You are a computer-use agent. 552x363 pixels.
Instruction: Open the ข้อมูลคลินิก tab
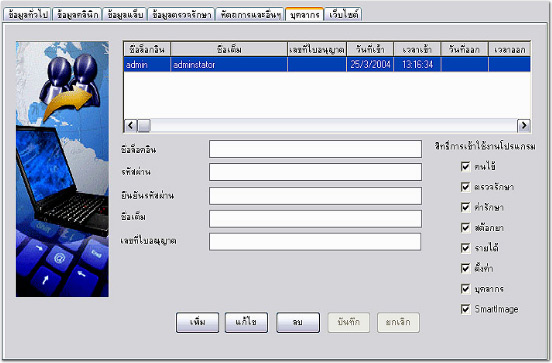point(77,15)
